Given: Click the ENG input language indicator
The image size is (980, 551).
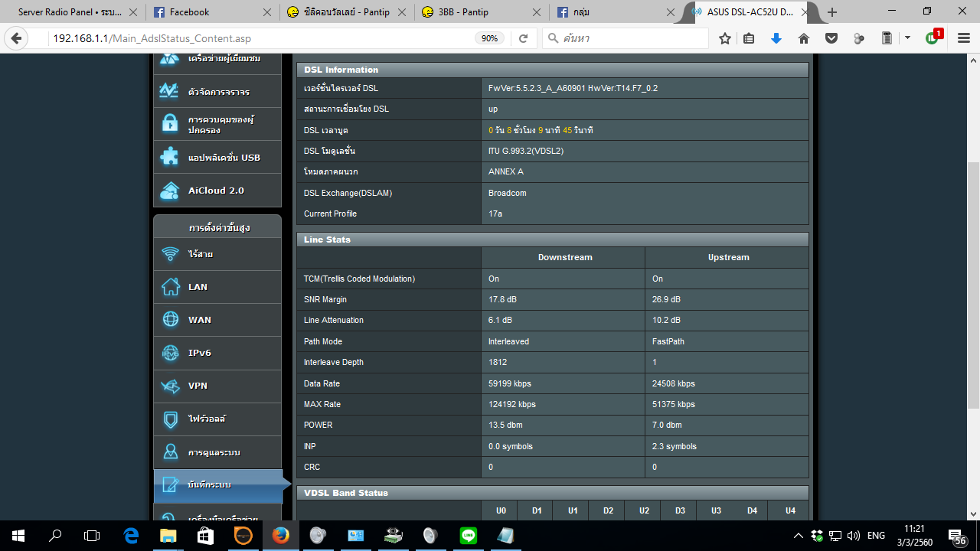Looking at the screenshot, I should [876, 536].
